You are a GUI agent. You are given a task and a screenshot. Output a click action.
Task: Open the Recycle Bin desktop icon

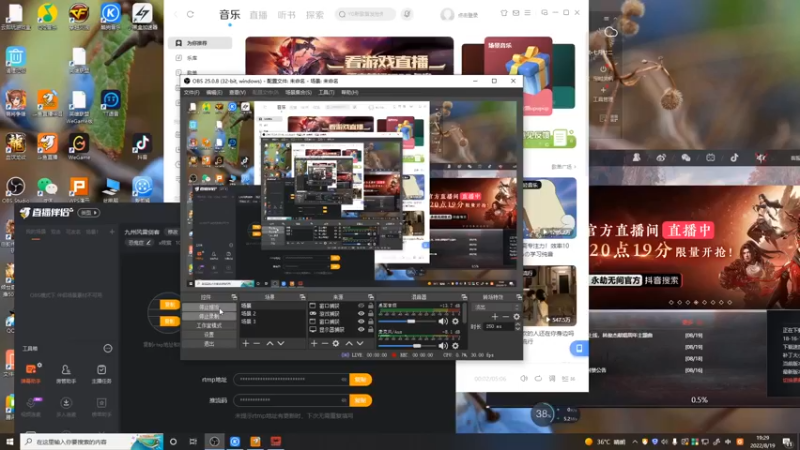pyautogui.click(x=16, y=60)
